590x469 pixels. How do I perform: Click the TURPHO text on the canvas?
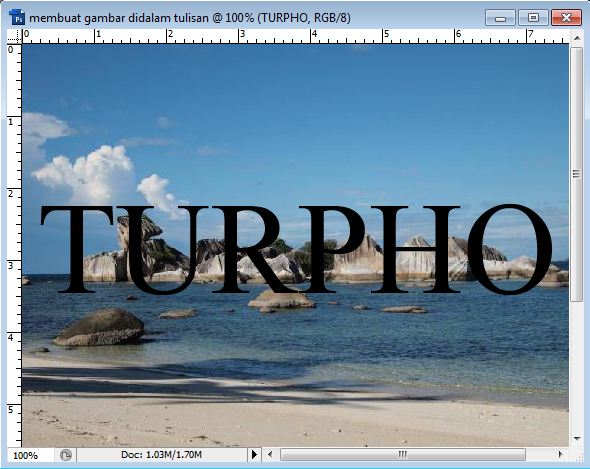297,249
